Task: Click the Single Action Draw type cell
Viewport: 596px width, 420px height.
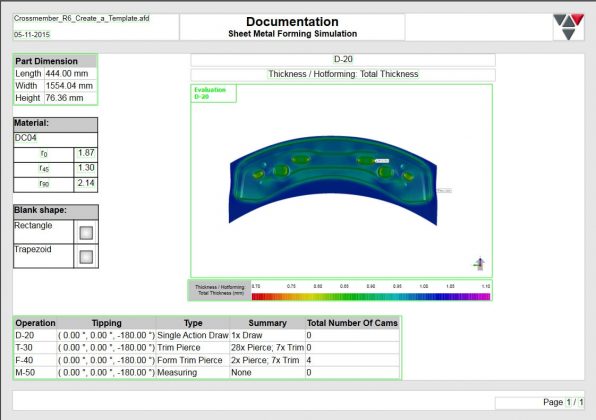Action: point(193,336)
